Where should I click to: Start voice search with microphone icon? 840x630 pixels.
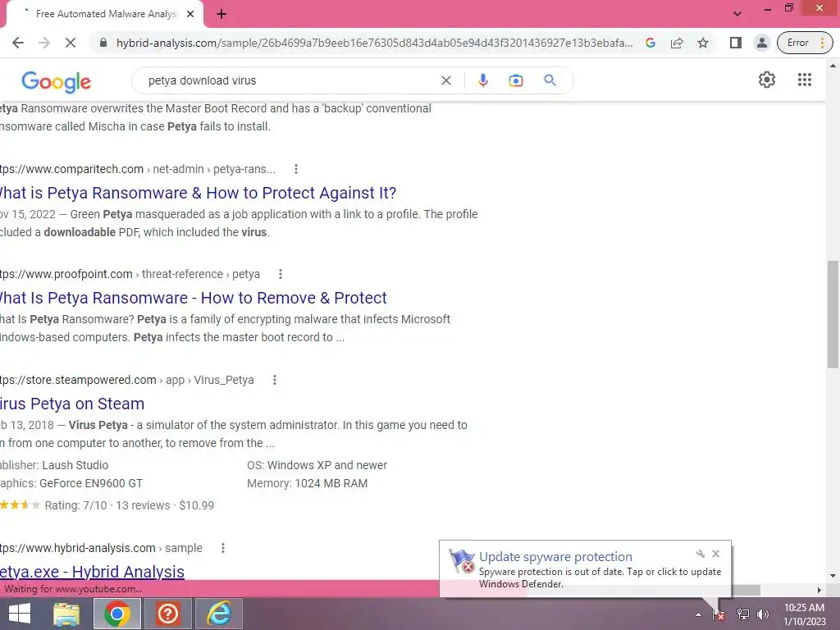482,80
